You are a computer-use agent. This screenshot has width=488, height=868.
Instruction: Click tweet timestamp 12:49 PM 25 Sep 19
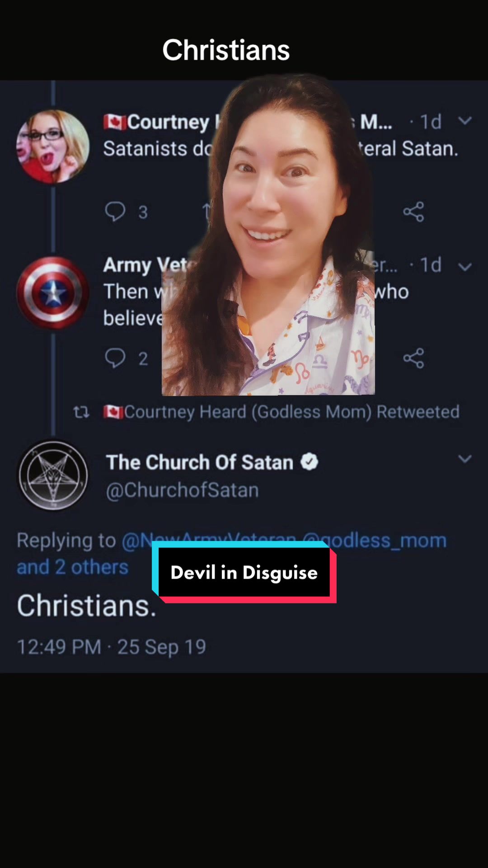pos(111,646)
